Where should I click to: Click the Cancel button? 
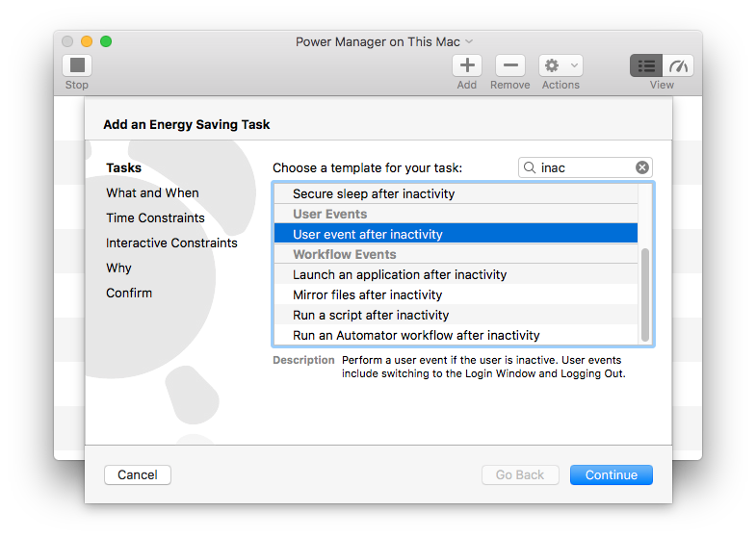click(138, 474)
